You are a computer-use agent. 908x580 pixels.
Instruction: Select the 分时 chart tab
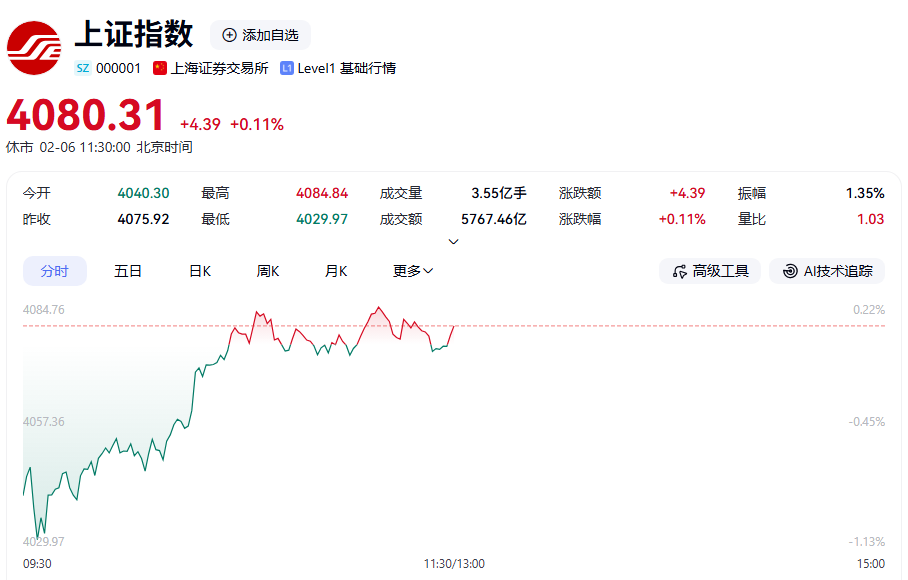55,271
